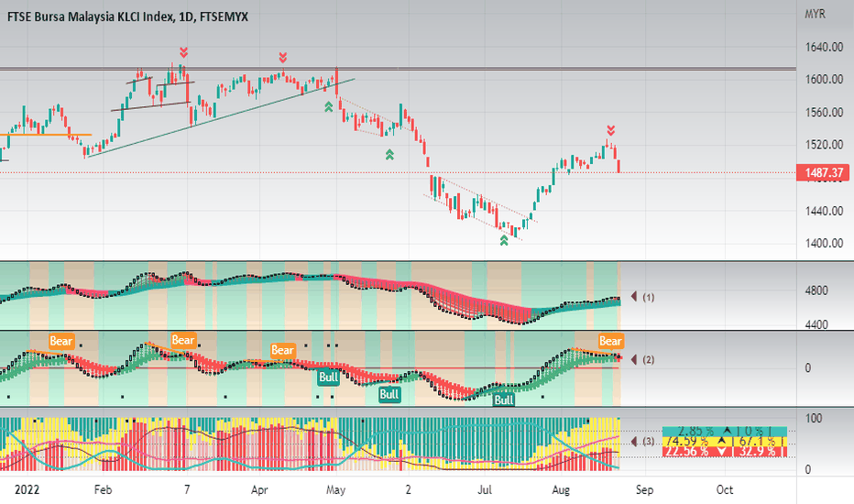Select the green ascending trendline under the candles
This screenshot has height=504, width=854.
click(x=221, y=118)
